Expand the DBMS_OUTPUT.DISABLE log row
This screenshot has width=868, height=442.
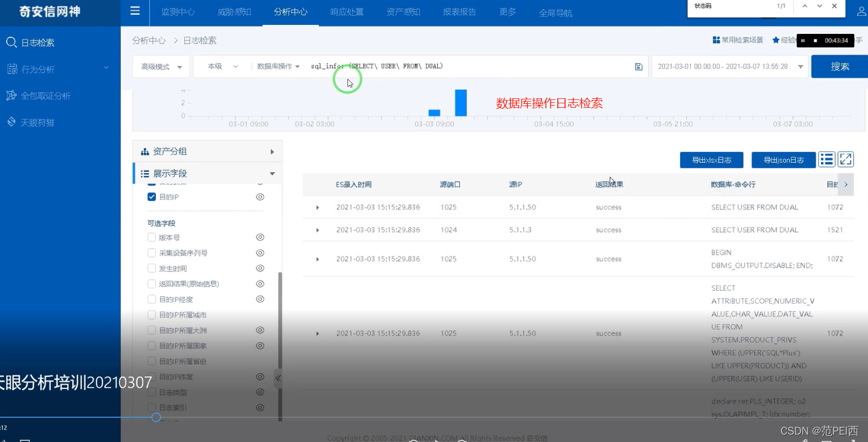[x=318, y=259]
